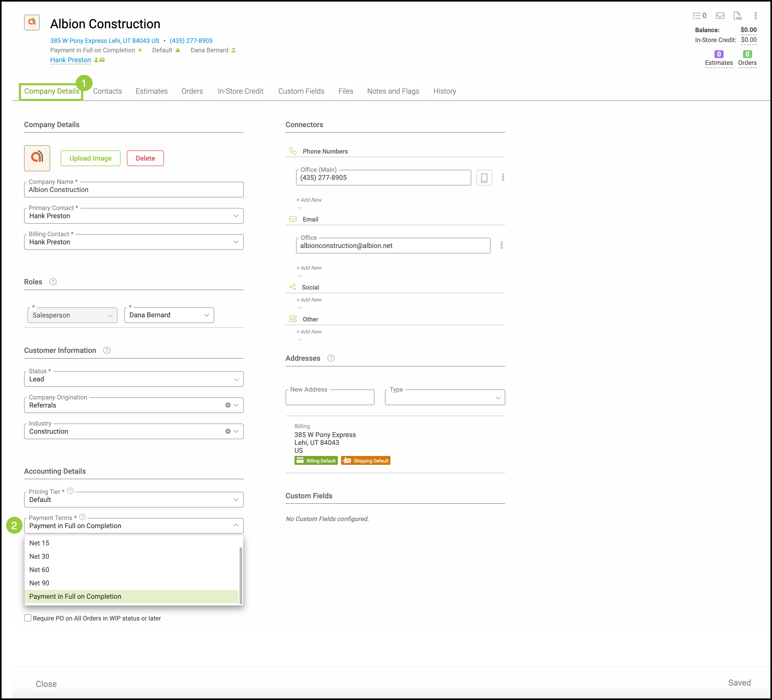772x700 pixels.
Task: Clear the Industry Construction selection
Action: (228, 431)
